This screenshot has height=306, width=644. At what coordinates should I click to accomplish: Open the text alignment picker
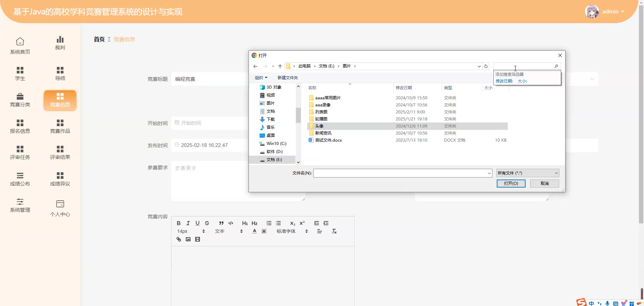pos(320,231)
